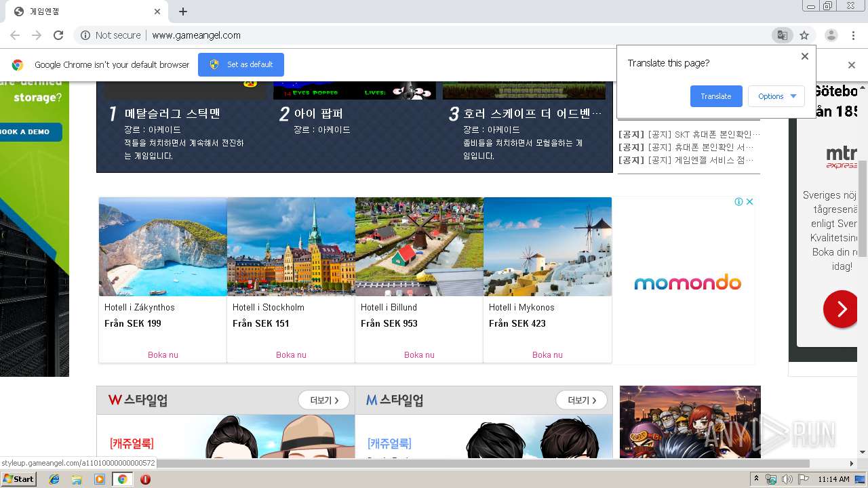Image resolution: width=868 pixels, height=488 pixels.
Task: Go back to the previous page
Action: click(x=15, y=35)
